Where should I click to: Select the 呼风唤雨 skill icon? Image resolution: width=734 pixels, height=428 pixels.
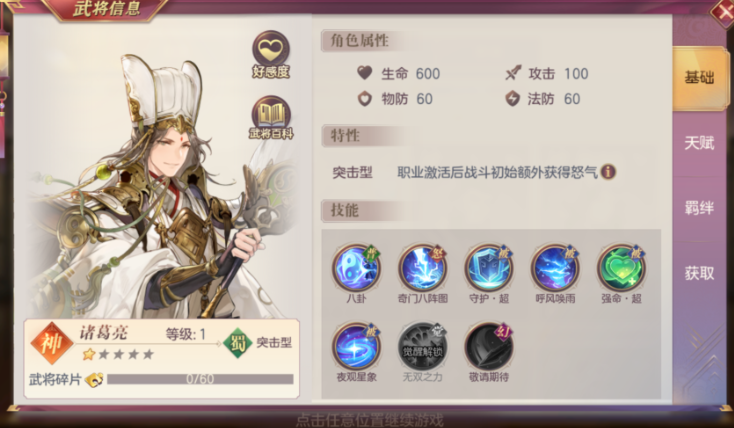point(555,268)
